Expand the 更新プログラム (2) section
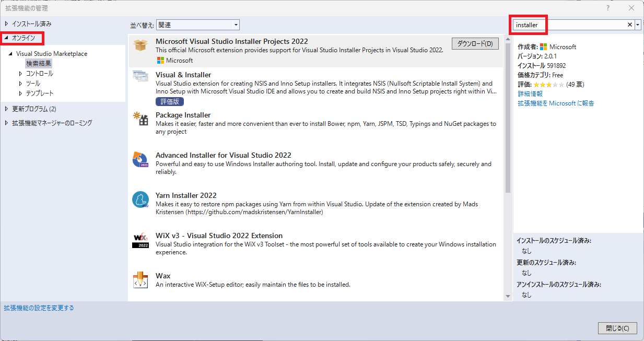644x341 pixels. pos(6,109)
